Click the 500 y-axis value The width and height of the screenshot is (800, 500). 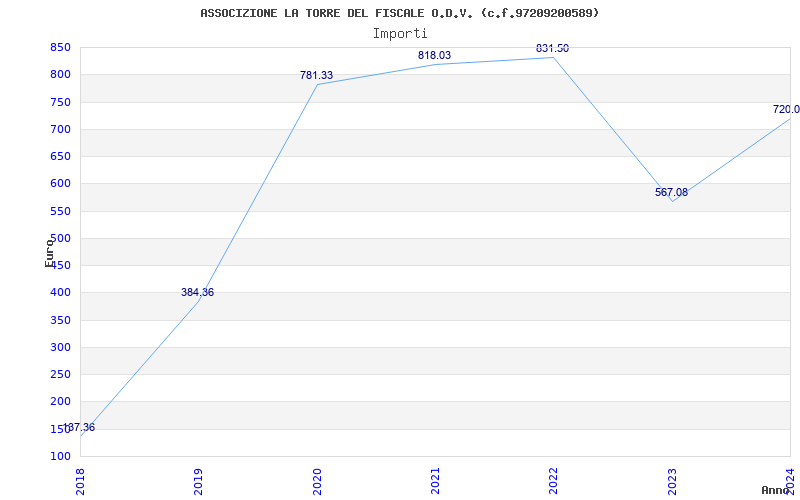tap(60, 238)
